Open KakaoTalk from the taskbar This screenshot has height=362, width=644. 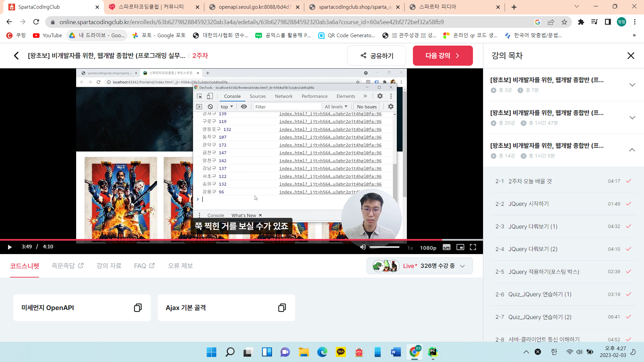coord(341,352)
